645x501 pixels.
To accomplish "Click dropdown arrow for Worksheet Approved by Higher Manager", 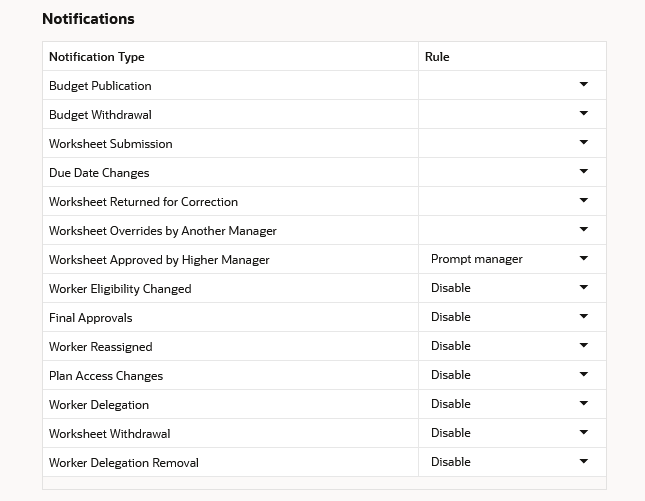I will click(583, 258).
